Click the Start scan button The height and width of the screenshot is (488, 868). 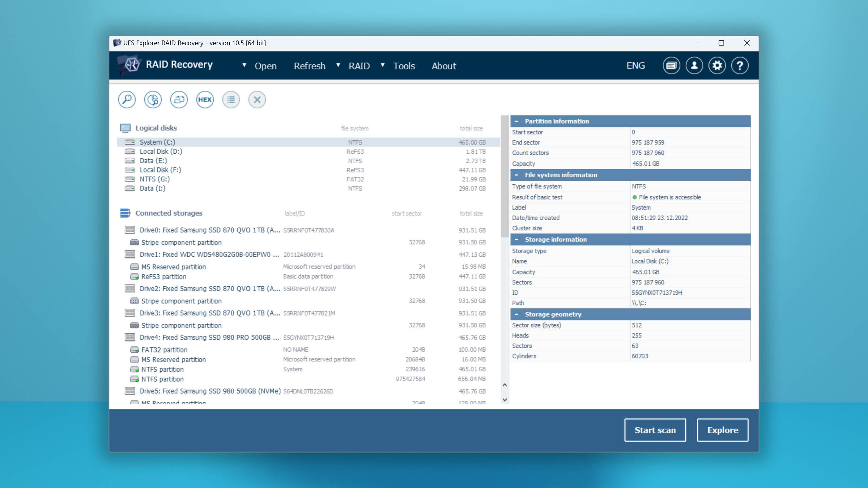[655, 430]
